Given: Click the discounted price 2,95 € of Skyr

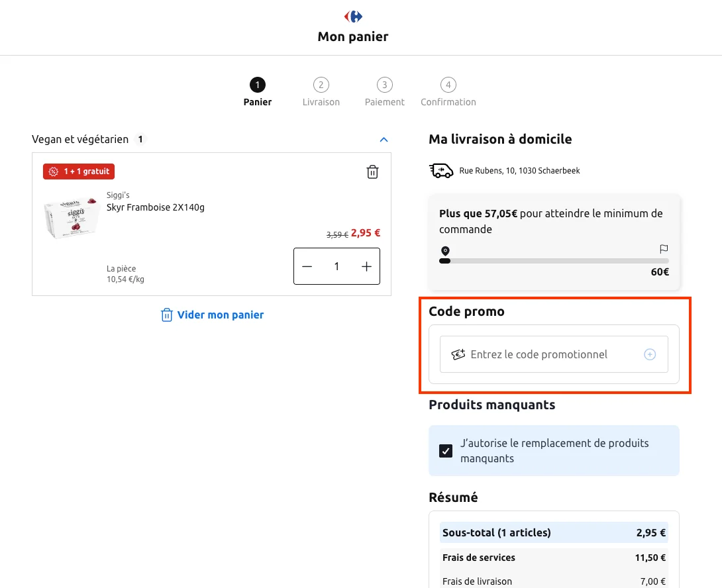Looking at the screenshot, I should coord(366,233).
